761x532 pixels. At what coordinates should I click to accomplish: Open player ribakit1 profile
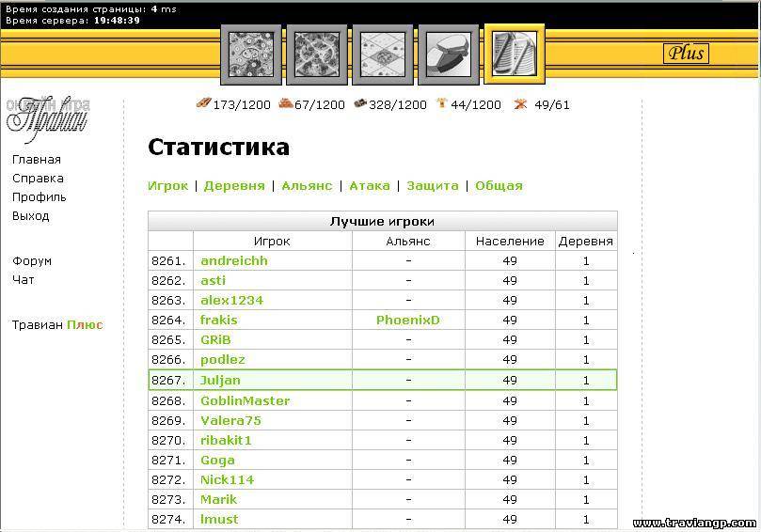click(x=226, y=440)
